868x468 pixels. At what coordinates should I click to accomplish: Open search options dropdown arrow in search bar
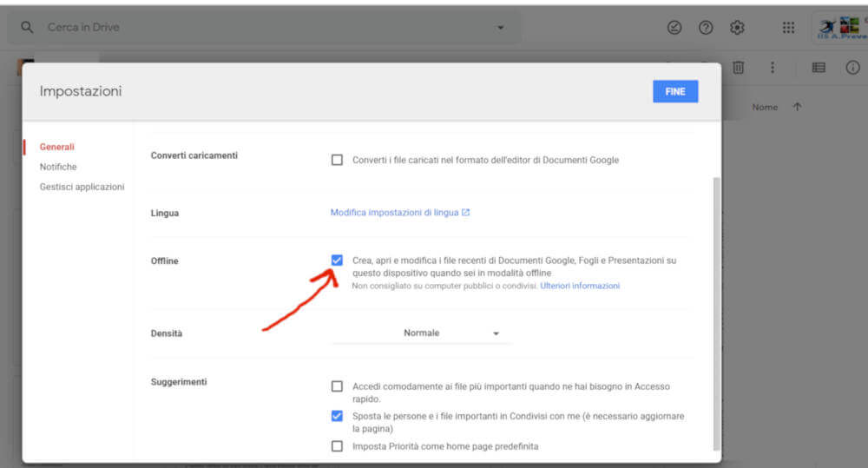coord(501,28)
